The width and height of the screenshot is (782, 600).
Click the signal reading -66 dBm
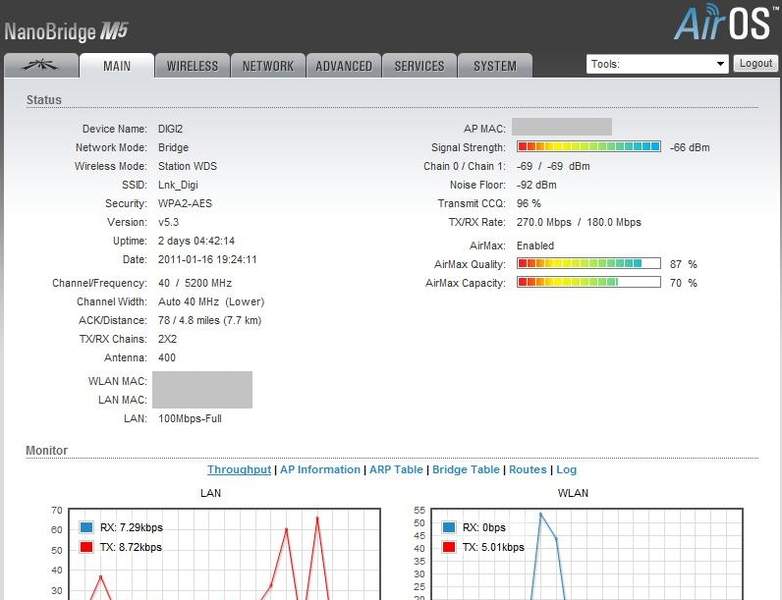pos(690,147)
